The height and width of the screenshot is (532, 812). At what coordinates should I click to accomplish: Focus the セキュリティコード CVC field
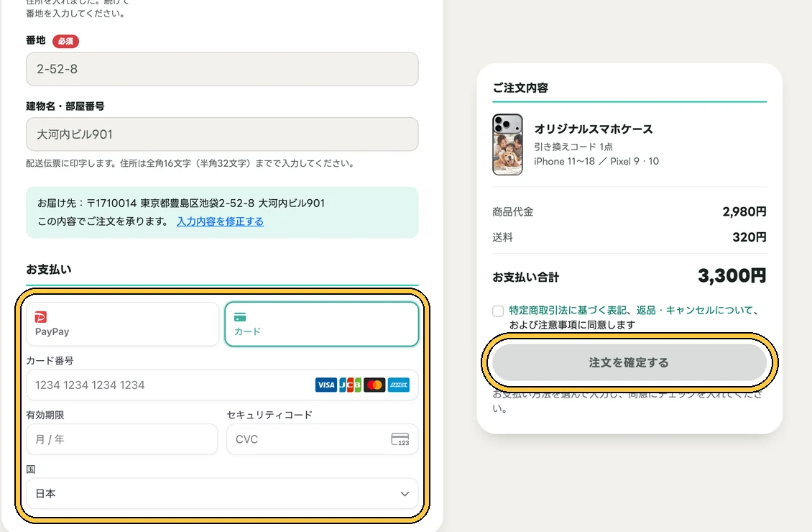click(x=322, y=439)
